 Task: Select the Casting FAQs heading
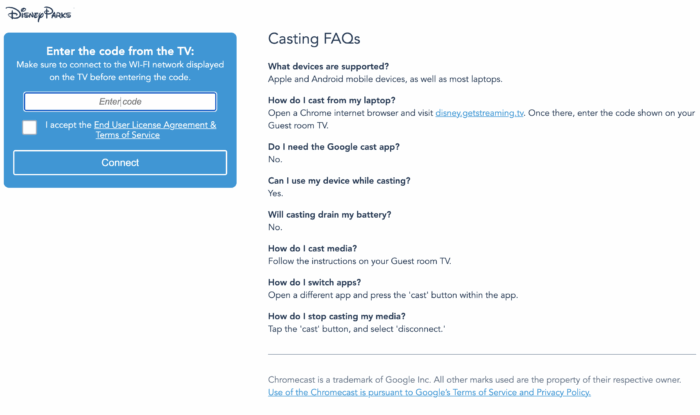pos(314,39)
